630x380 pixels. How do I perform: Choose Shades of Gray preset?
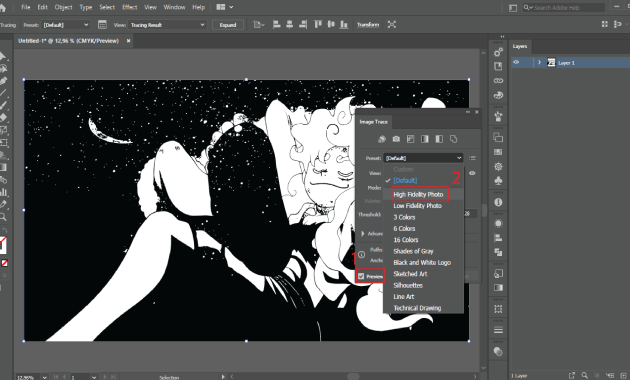(x=413, y=251)
